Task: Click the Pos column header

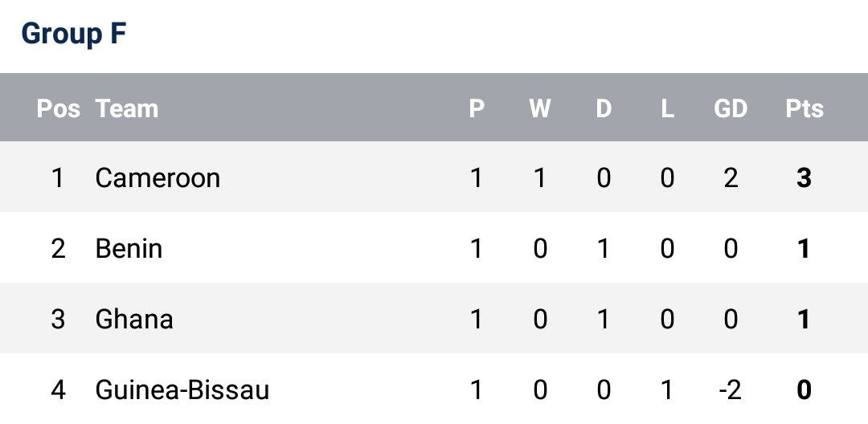Action: click(x=59, y=108)
